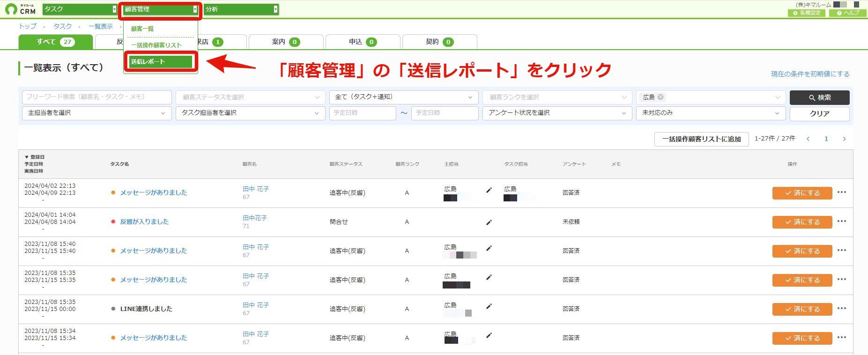Switch to 契約 tab

pyautogui.click(x=439, y=42)
